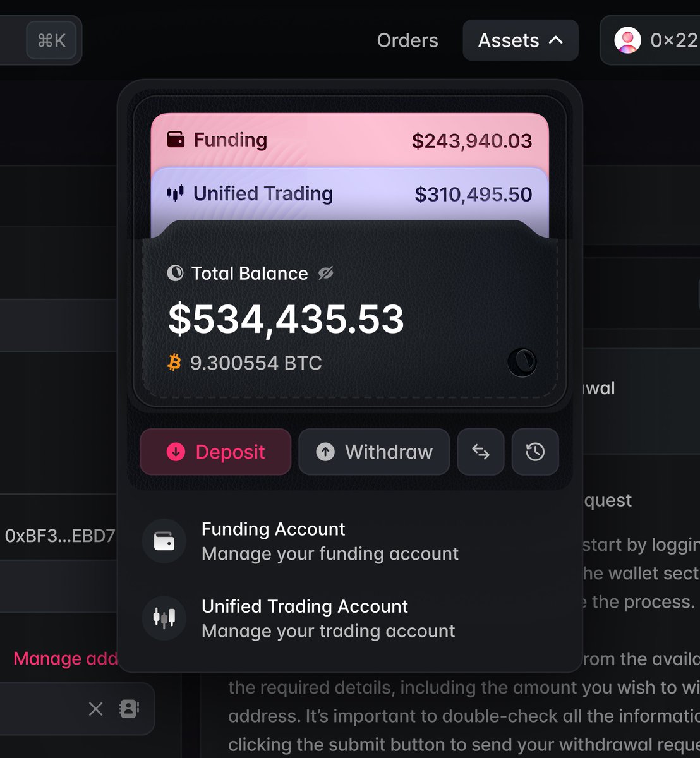Open transaction history clock icon
The image size is (700, 758).
535,452
